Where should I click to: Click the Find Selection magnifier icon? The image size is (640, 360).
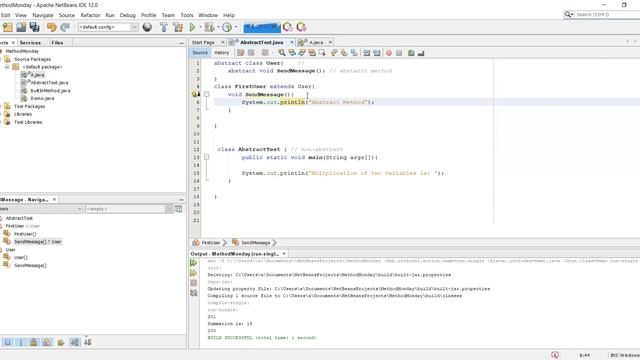[x=282, y=53]
